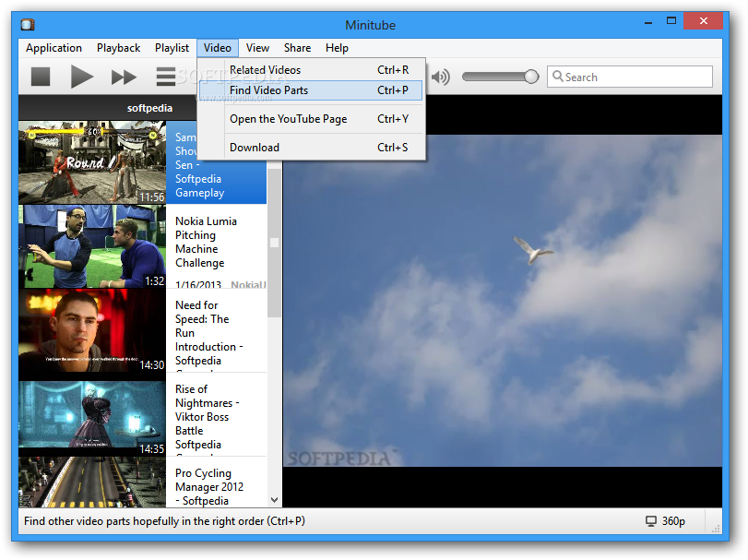The height and width of the screenshot is (560, 748).
Task: Open the Help menu
Action: (337, 48)
